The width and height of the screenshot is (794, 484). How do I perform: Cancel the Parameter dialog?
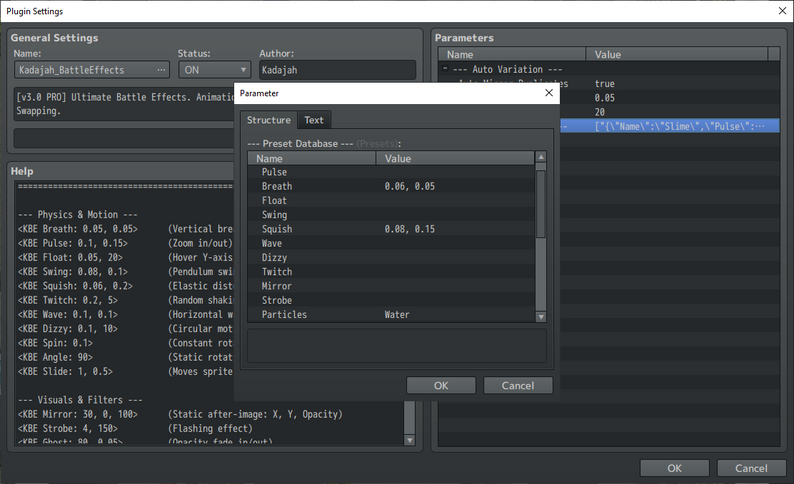pyautogui.click(x=518, y=385)
